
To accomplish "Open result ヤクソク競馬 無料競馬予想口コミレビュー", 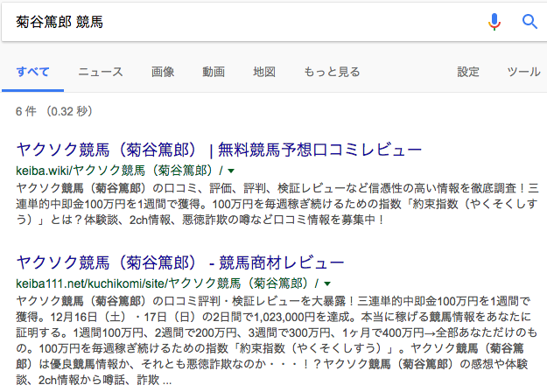I will point(219,150).
